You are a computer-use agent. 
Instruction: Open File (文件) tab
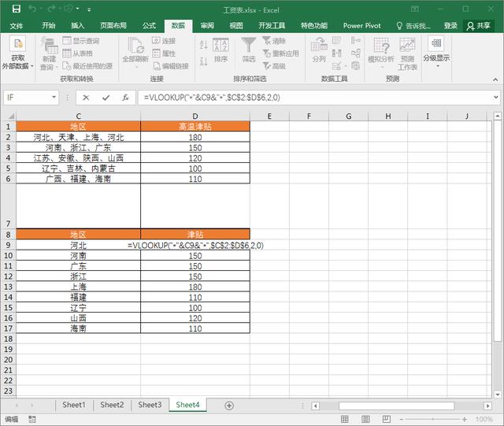[x=16, y=26]
